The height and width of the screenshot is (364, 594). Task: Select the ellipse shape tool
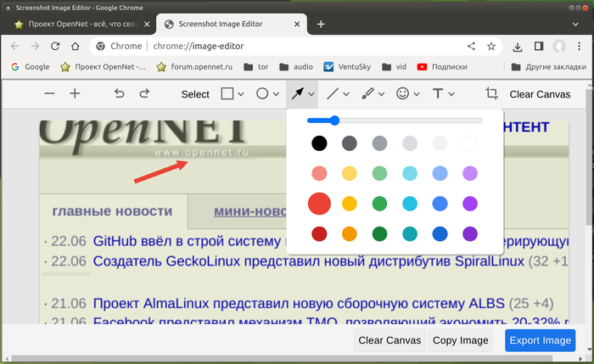(263, 94)
